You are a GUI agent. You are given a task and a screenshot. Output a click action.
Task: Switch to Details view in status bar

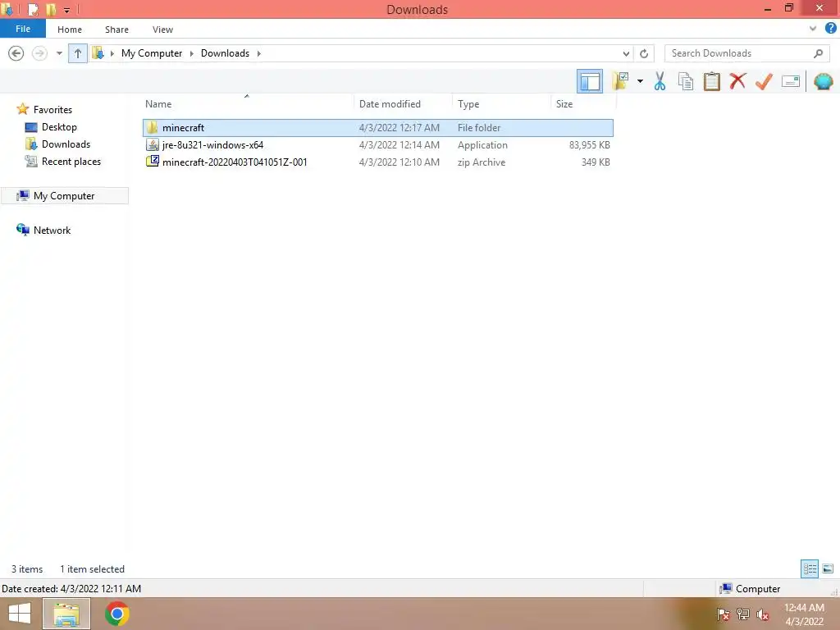pos(810,568)
